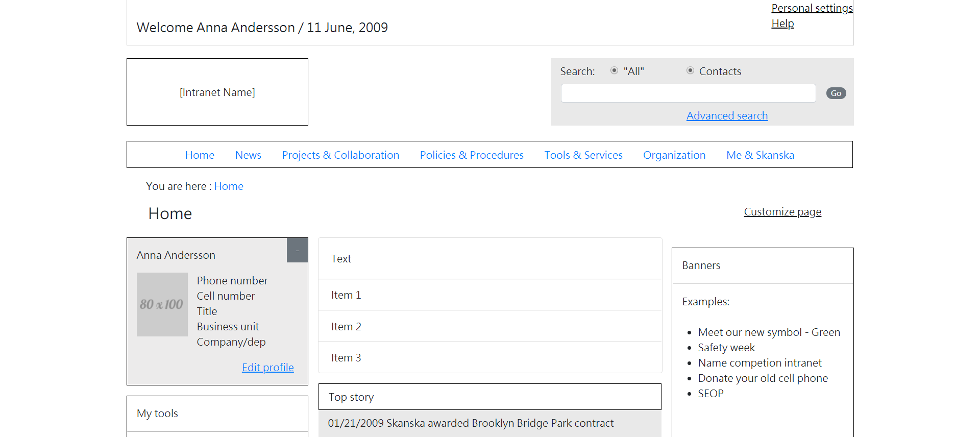The width and height of the screenshot is (980, 437).
Task: Open Me & Skanska menu item
Action: pyautogui.click(x=760, y=155)
